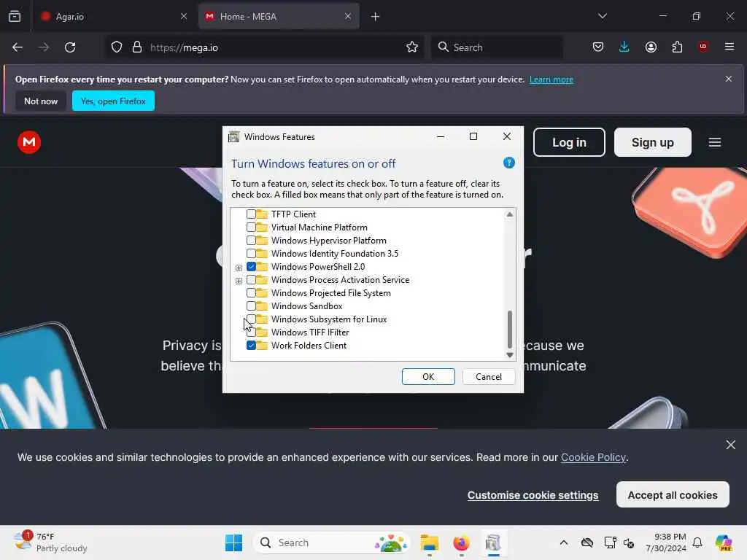Tick Windows Identity Foundation 3.5
The width and height of the screenshot is (747, 560).
[x=251, y=253]
